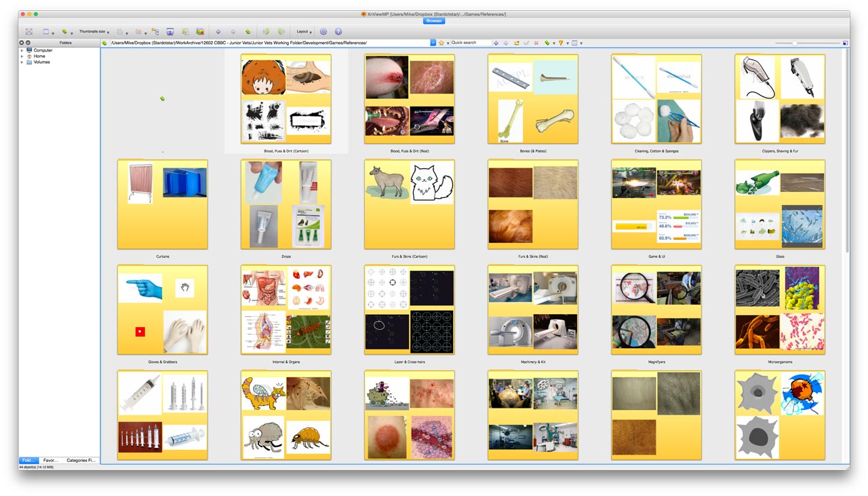Adjust the thumbnail zoom slider
The height and width of the screenshot is (496, 868).
794,43
